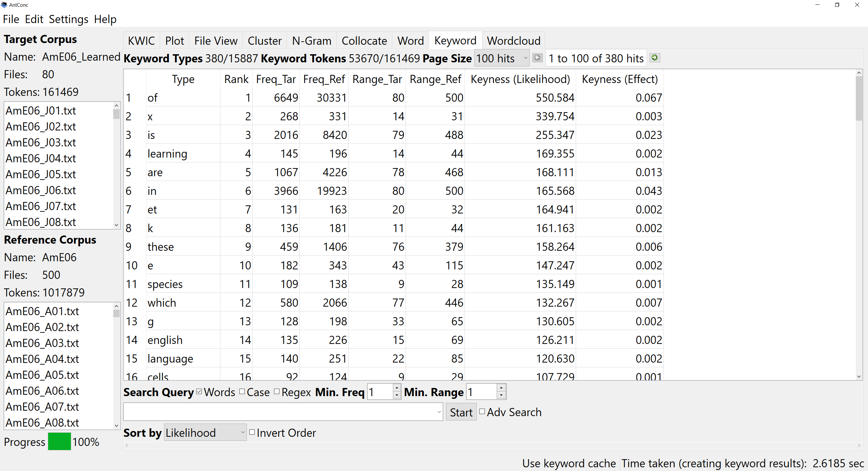Expand the search query history dropdown

439,412
